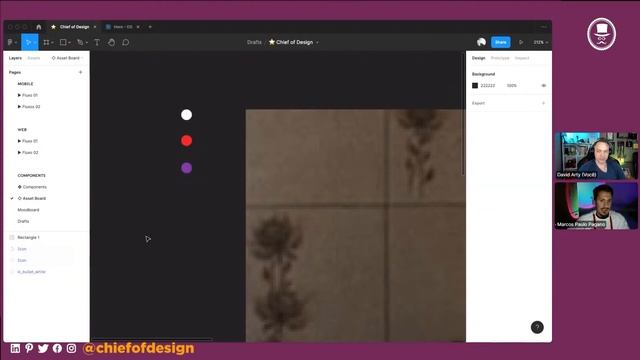Open the Asset Board page
The image size is (640, 360).
click(x=32, y=198)
